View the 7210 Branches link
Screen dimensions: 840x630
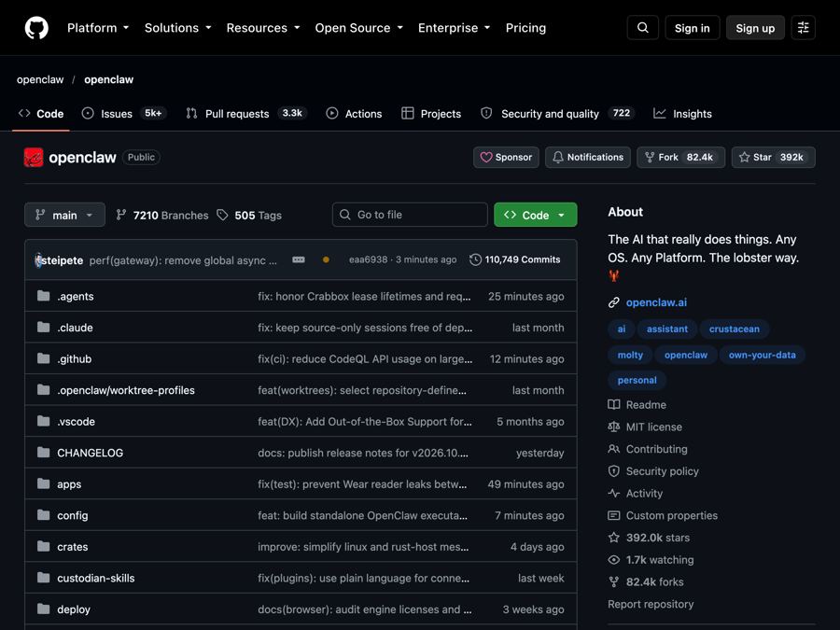tap(162, 215)
